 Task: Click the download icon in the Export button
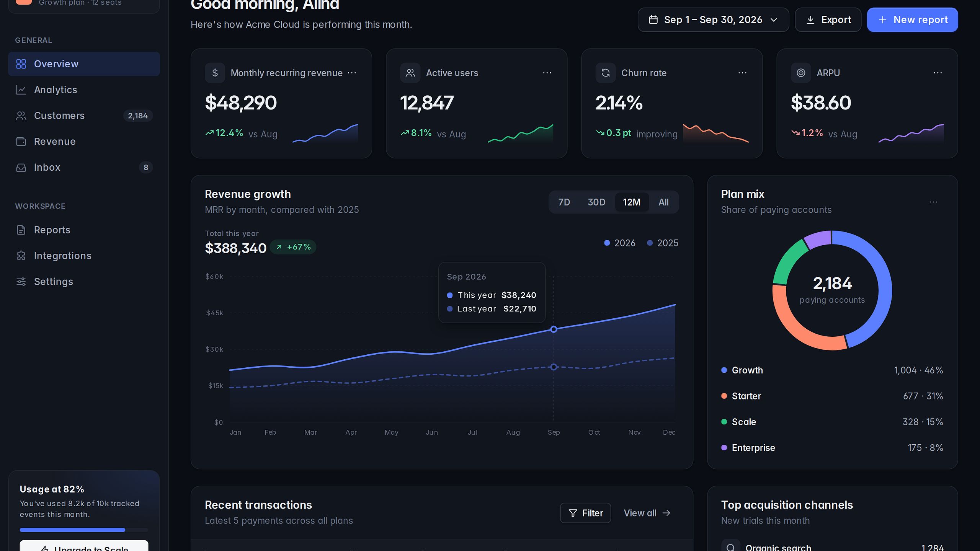coord(810,20)
